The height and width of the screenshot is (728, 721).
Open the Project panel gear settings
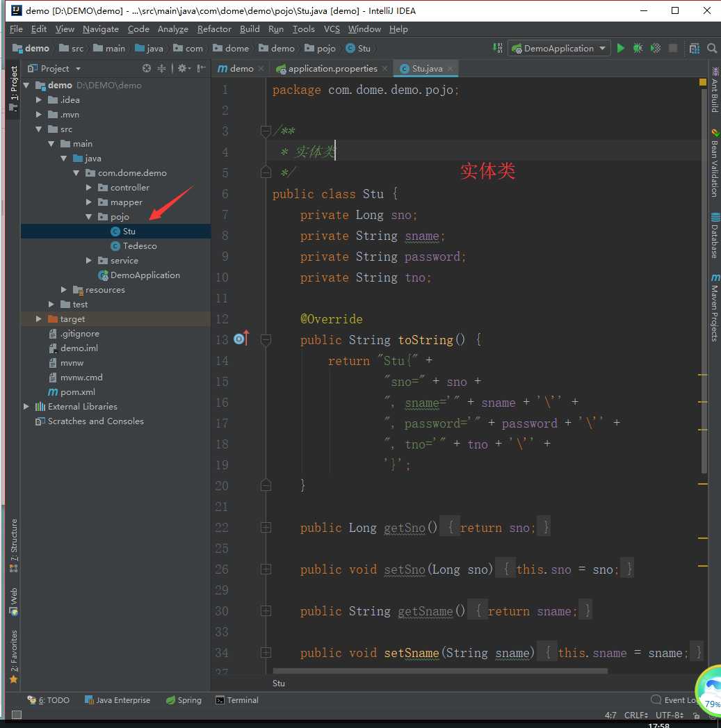click(184, 68)
